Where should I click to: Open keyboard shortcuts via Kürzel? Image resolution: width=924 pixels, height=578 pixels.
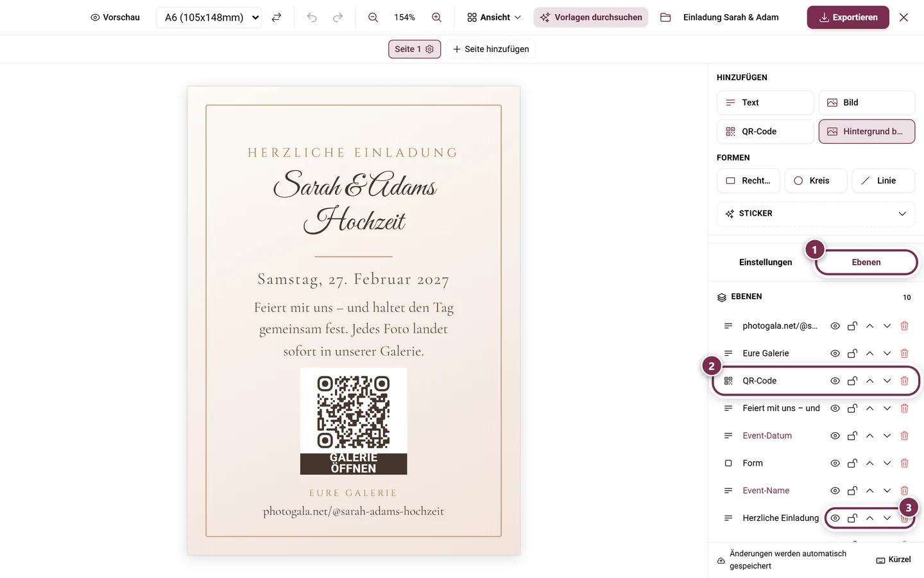pyautogui.click(x=893, y=560)
